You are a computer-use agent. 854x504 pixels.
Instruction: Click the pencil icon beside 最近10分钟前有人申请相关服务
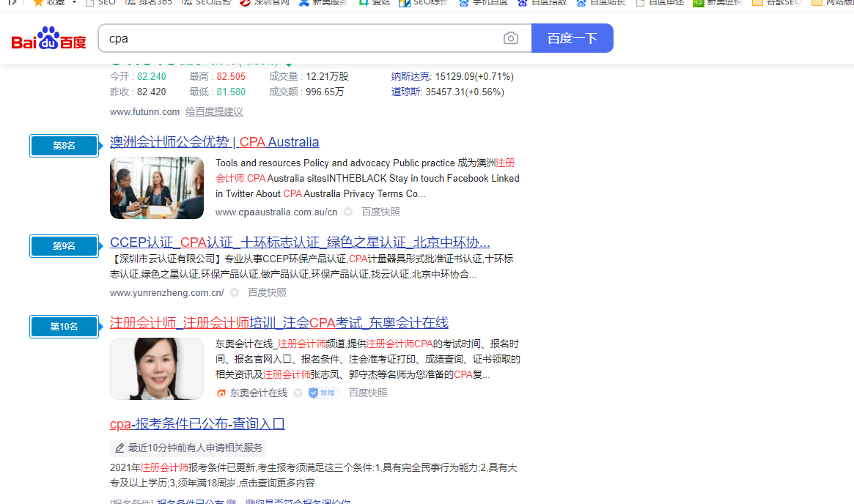point(119,448)
